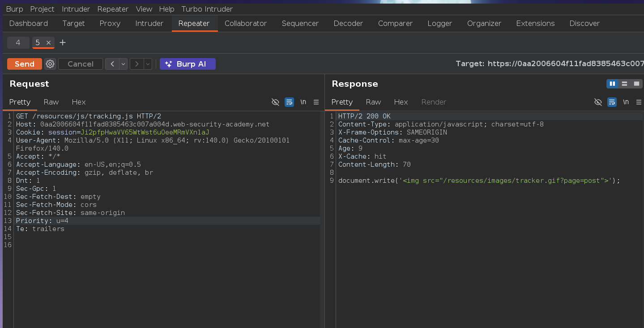The image size is (644, 328).
Task: Open the Repeater menu in menu bar
Action: click(x=113, y=9)
